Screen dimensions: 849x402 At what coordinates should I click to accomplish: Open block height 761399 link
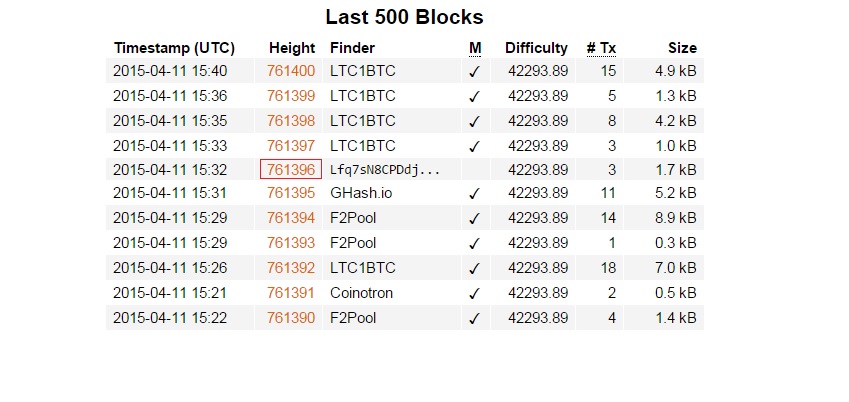tap(291, 96)
